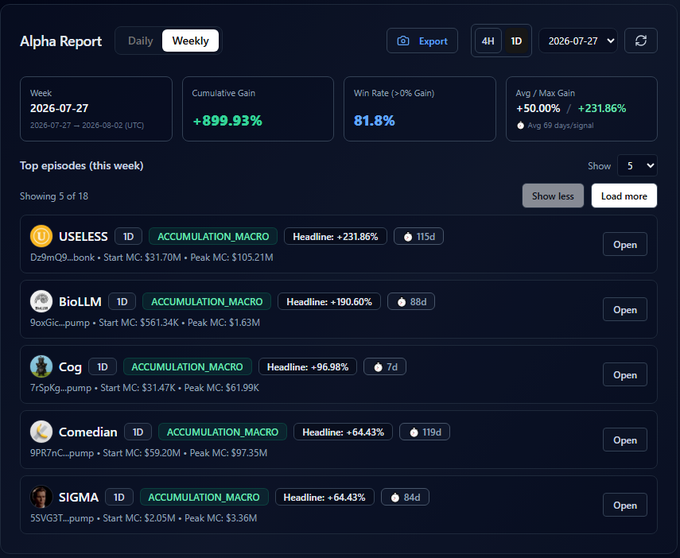Click the Cog token avatar
This screenshot has width=680, height=558.
point(41,366)
